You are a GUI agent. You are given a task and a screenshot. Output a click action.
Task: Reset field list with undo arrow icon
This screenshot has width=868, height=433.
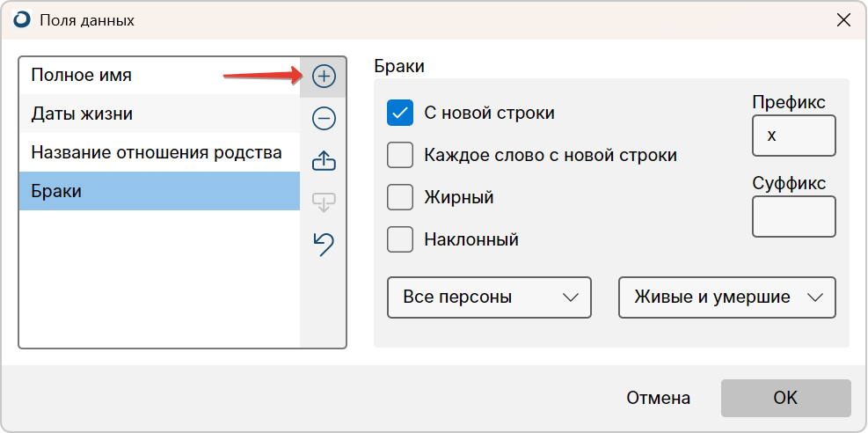(324, 244)
